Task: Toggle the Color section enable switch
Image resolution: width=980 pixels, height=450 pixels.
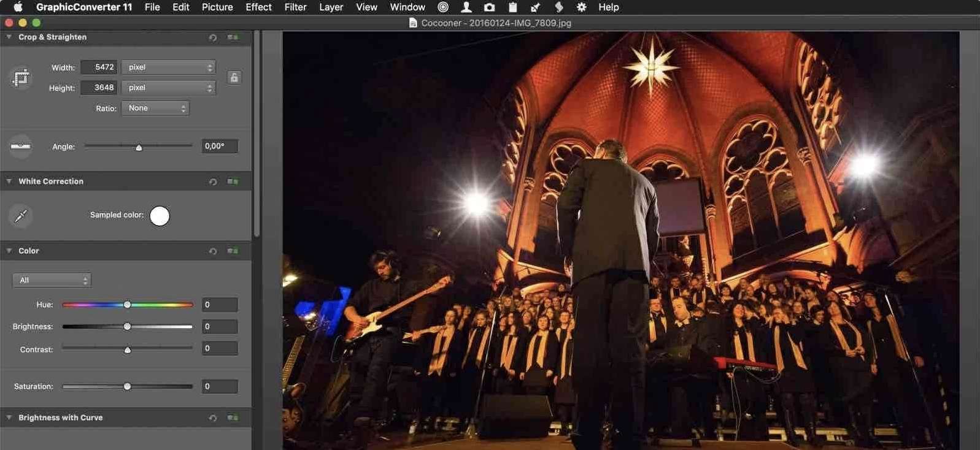Action: [233, 251]
